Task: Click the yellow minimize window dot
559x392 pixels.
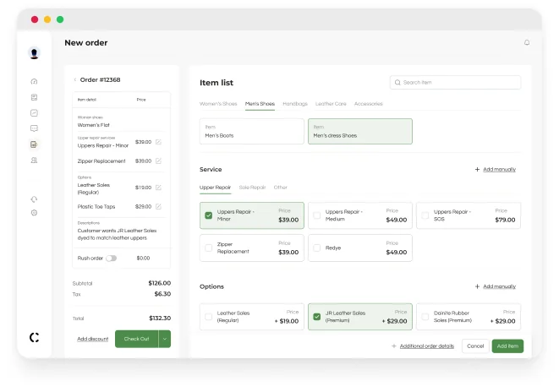Action: [x=47, y=19]
